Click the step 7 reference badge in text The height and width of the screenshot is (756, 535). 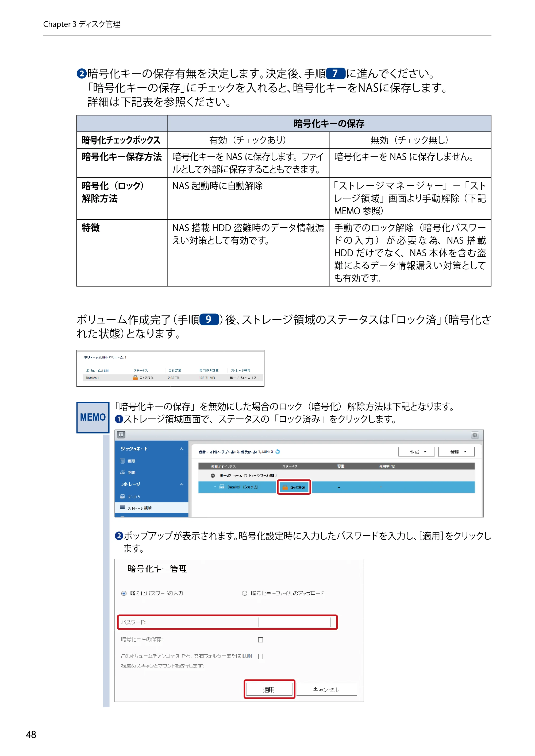click(335, 73)
